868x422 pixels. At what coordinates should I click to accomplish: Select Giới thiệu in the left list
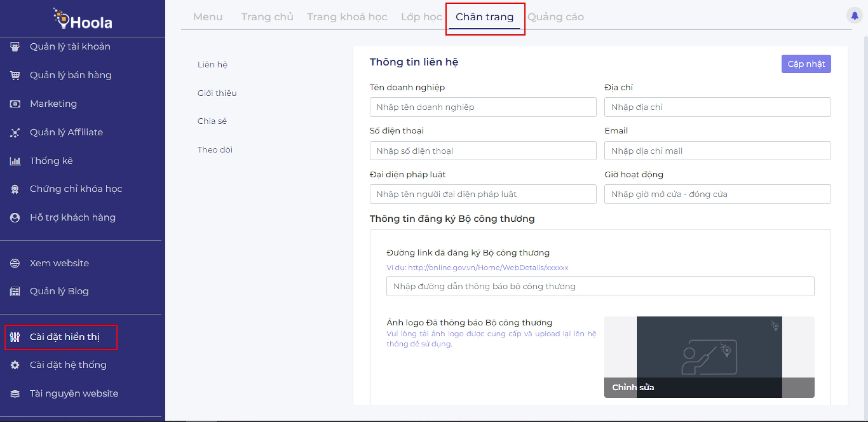coord(217,93)
